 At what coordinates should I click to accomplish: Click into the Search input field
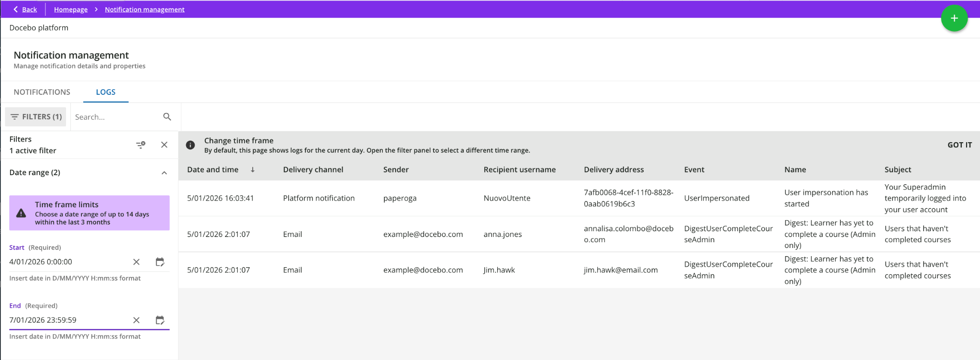[x=115, y=117]
